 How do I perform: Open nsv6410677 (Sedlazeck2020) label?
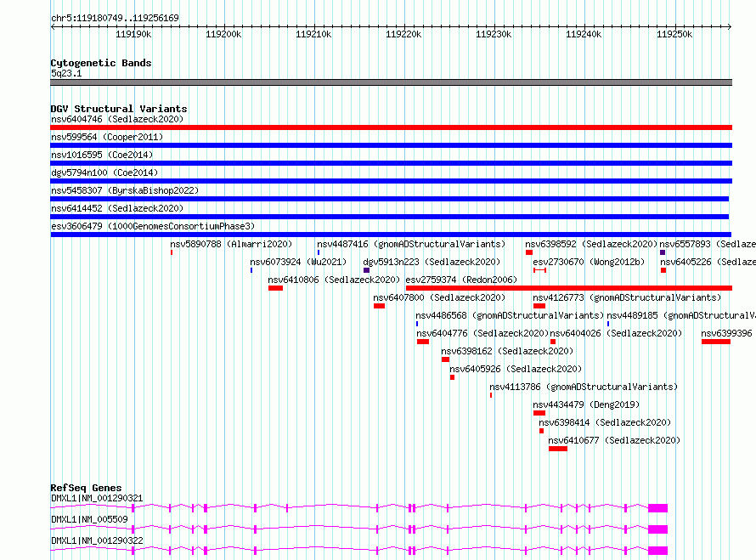tap(614, 440)
